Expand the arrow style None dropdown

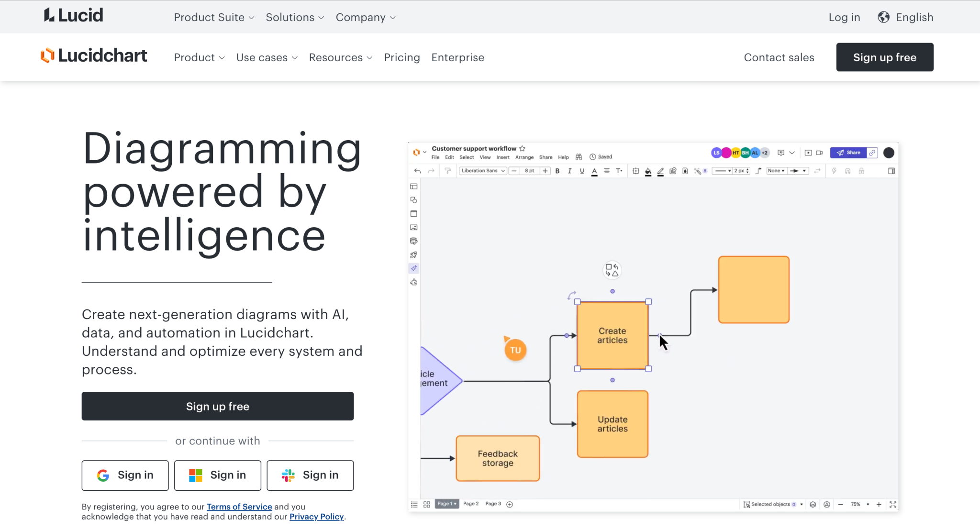[776, 171]
